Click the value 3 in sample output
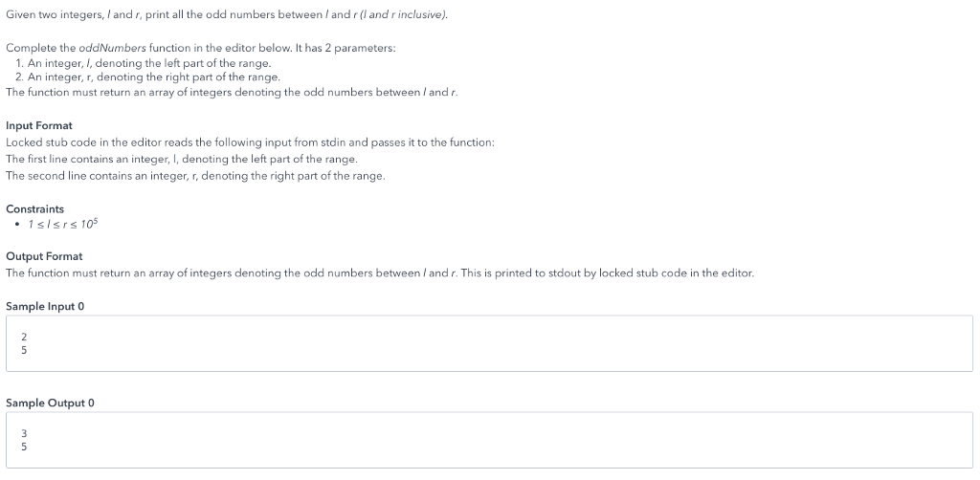 [x=24, y=433]
